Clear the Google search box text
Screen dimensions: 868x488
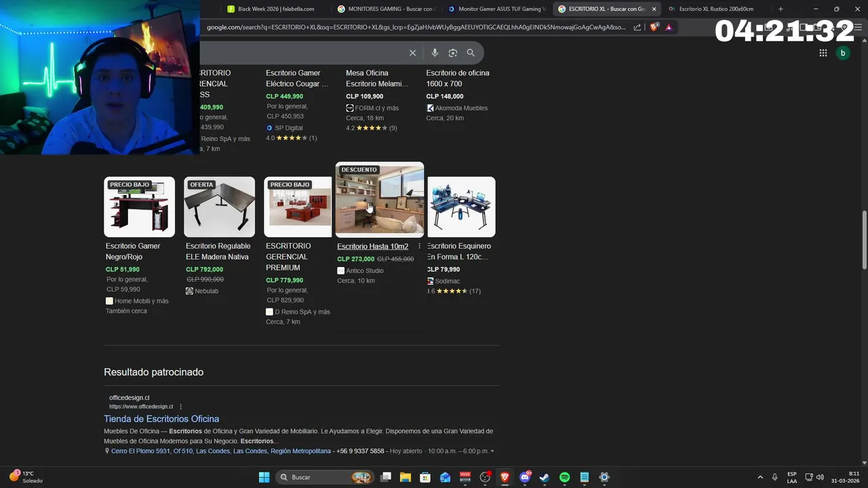(412, 53)
